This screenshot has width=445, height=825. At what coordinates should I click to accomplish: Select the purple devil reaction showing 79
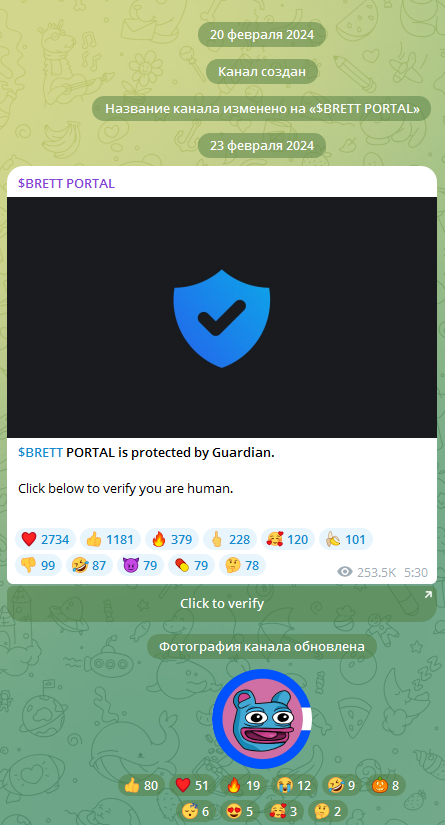click(140, 565)
